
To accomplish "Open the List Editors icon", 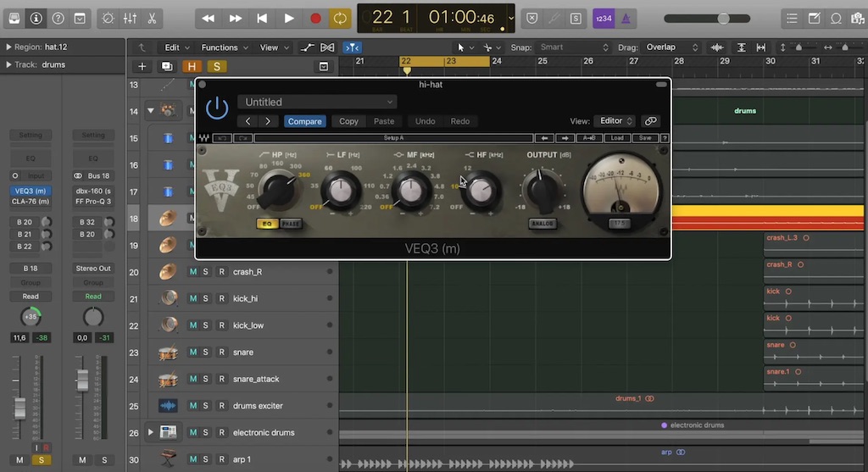I will coord(793,19).
